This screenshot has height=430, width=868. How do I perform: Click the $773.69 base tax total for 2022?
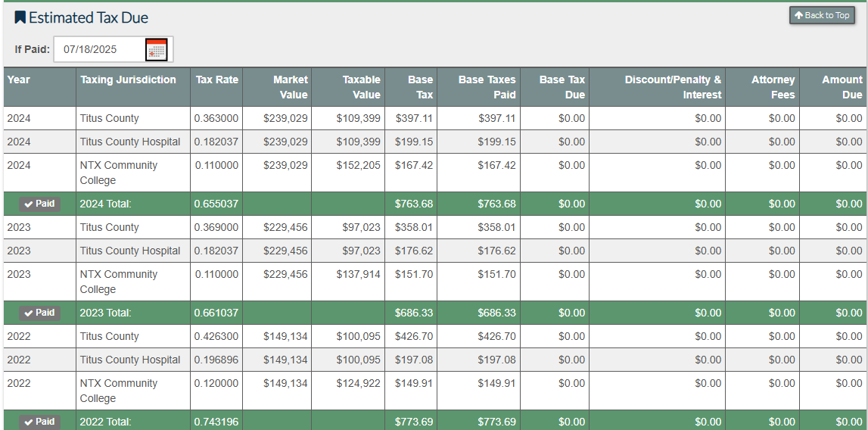coord(413,422)
